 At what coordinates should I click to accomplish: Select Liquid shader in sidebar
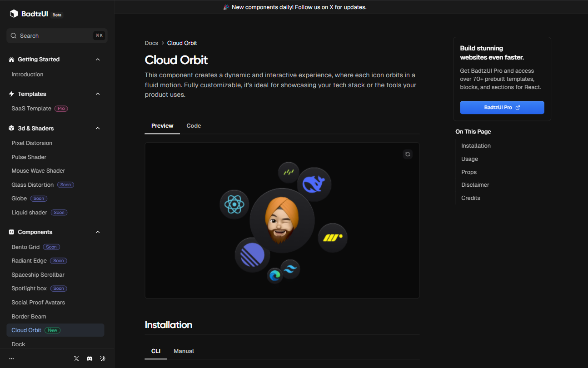pos(30,213)
